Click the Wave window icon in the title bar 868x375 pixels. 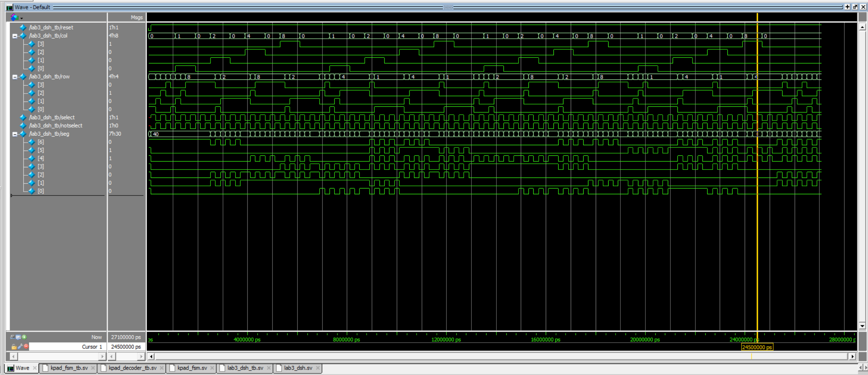tap(9, 7)
